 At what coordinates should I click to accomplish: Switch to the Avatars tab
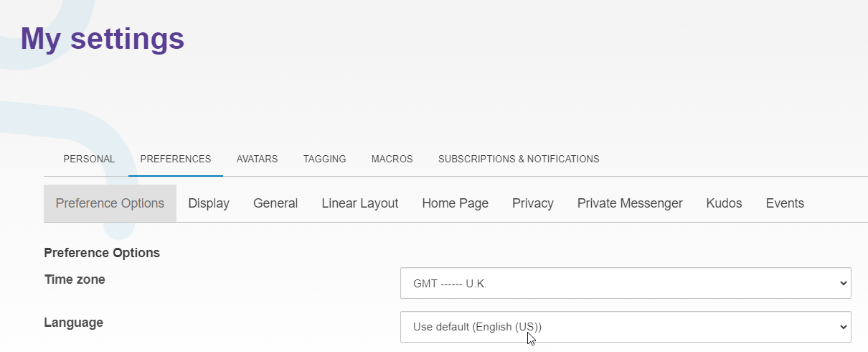click(257, 159)
